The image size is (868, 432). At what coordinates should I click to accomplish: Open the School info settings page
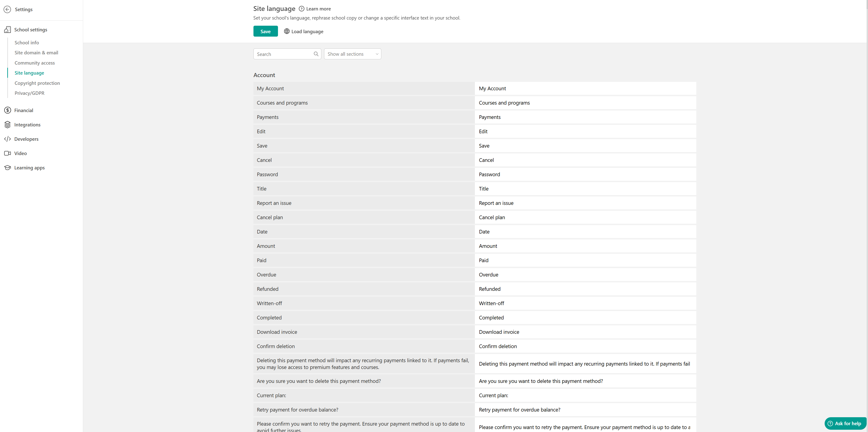click(x=27, y=43)
